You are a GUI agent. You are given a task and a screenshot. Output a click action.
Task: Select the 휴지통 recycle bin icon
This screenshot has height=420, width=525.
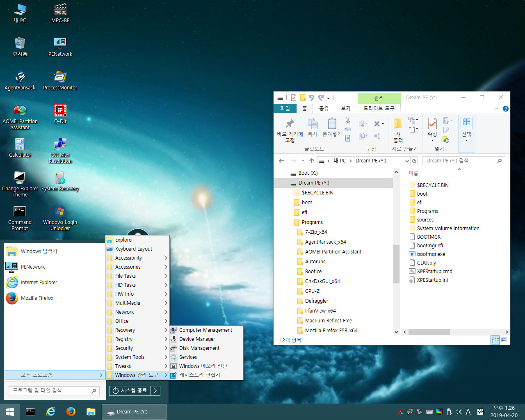coord(20,47)
